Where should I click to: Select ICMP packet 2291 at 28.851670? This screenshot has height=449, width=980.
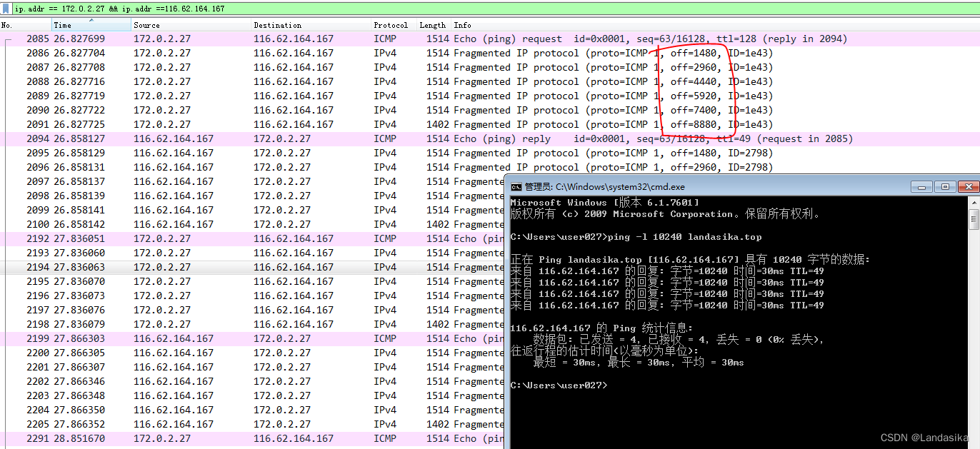pos(252,438)
